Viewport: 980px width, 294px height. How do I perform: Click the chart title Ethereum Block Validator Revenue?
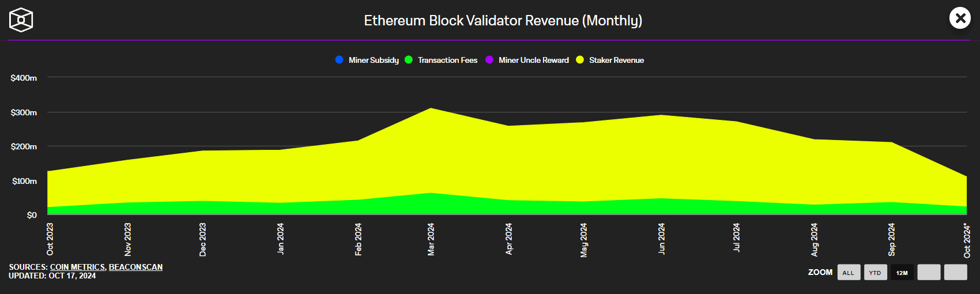[x=503, y=21]
